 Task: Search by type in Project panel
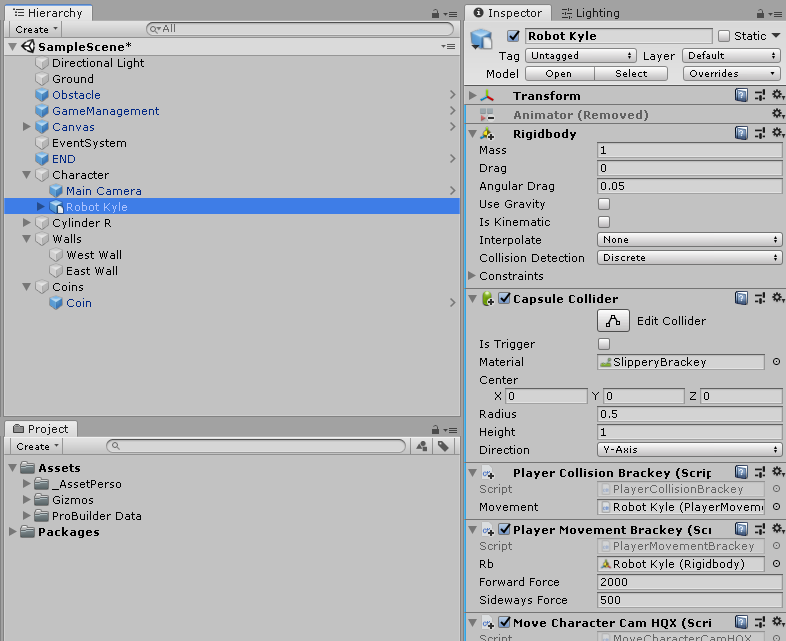click(422, 446)
